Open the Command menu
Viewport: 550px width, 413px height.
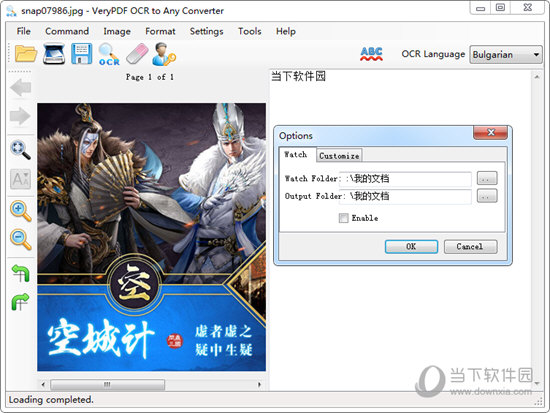[67, 31]
